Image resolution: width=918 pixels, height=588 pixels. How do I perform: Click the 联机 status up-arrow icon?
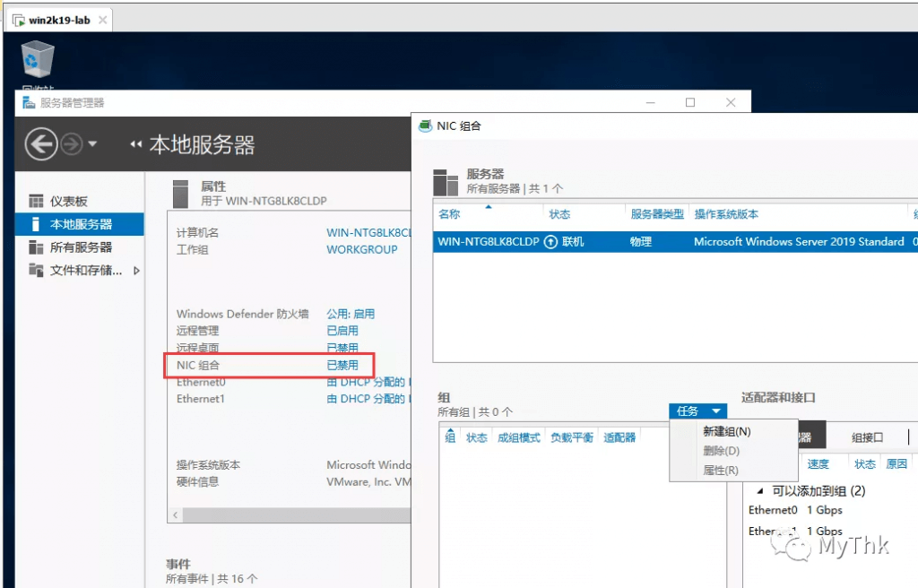tap(550, 242)
